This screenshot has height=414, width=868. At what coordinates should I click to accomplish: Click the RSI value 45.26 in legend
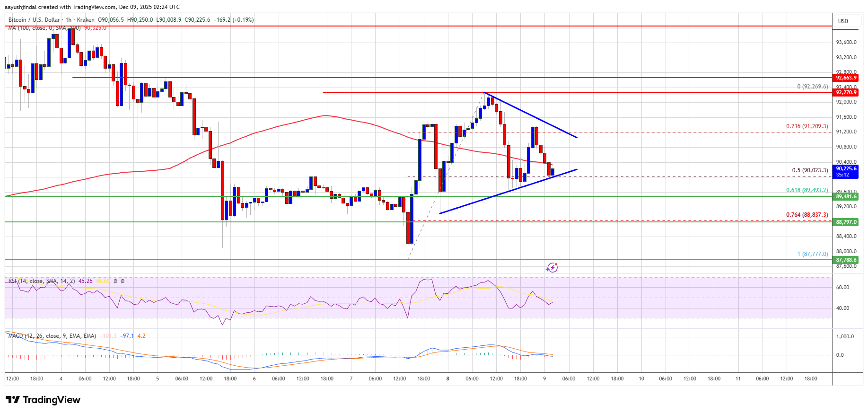pyautogui.click(x=85, y=281)
